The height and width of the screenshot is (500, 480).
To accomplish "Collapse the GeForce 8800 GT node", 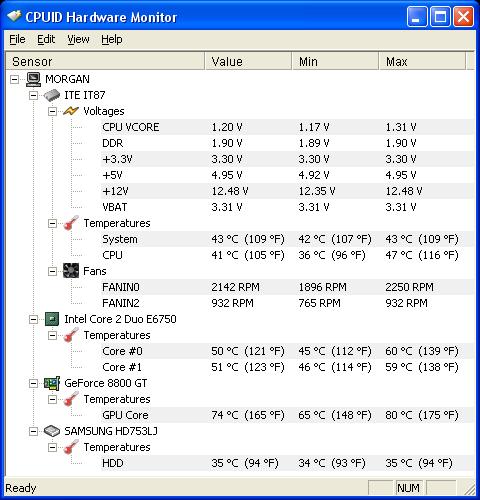I will (33, 383).
